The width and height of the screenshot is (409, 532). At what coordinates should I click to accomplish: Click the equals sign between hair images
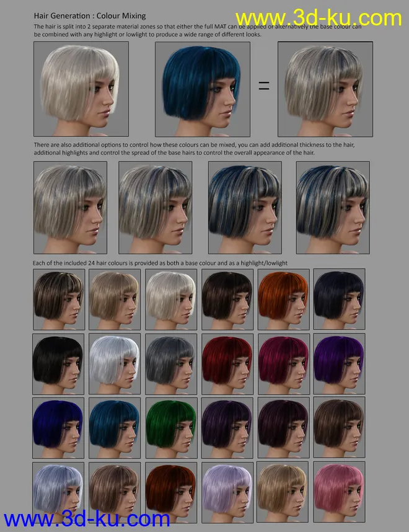[264, 86]
